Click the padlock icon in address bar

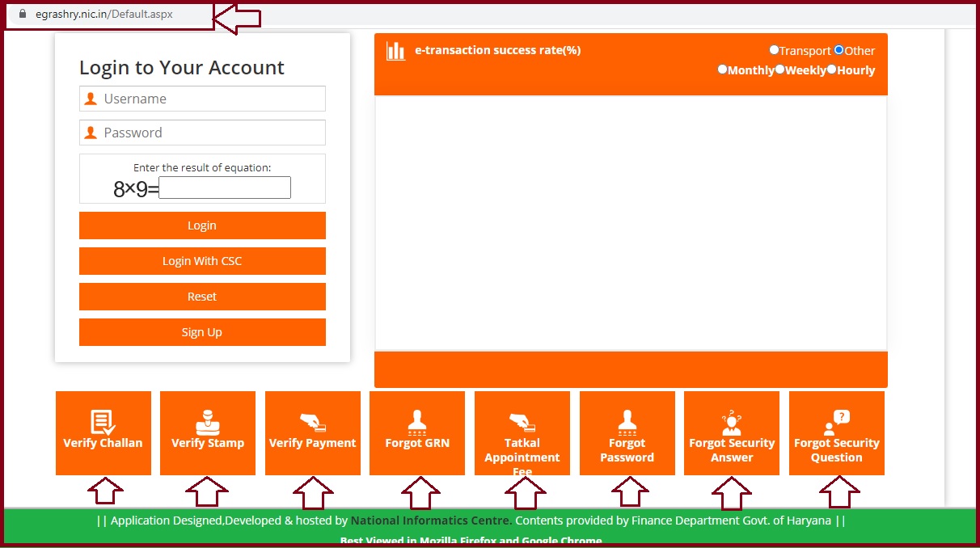coord(23,15)
